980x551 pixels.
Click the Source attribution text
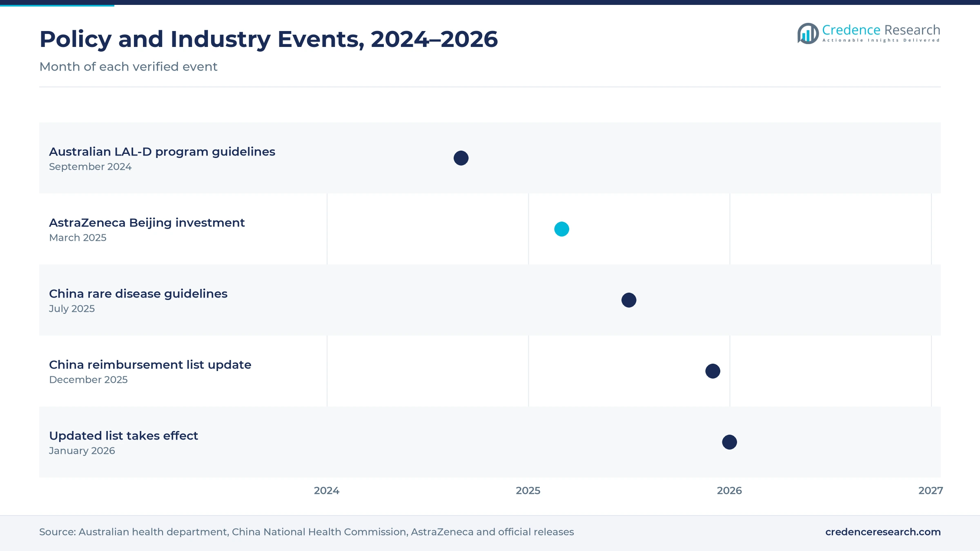click(306, 532)
